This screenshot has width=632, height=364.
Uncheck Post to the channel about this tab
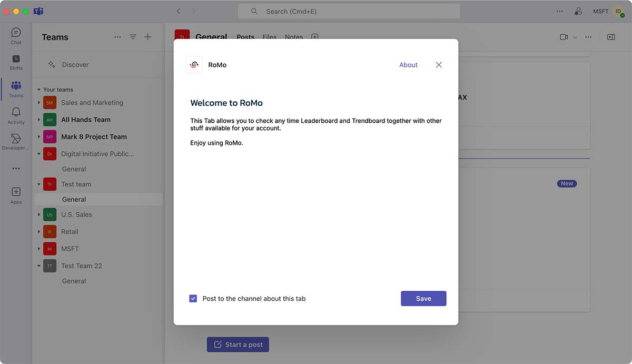click(193, 299)
